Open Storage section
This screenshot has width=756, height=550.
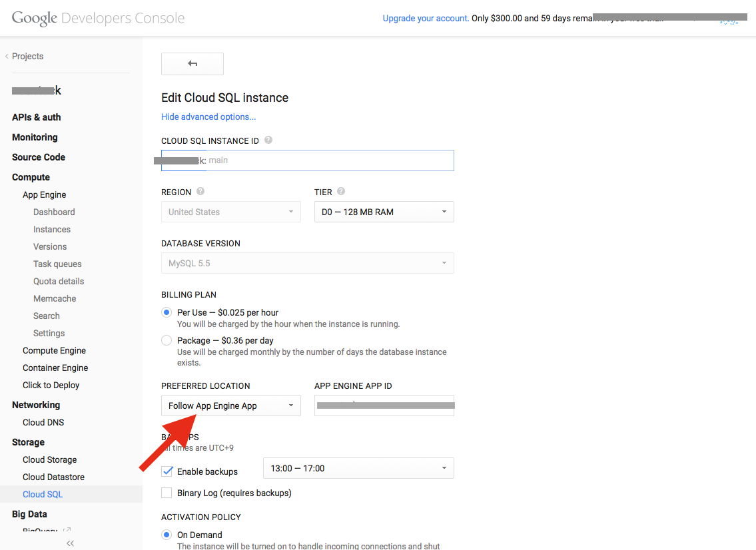coord(29,443)
